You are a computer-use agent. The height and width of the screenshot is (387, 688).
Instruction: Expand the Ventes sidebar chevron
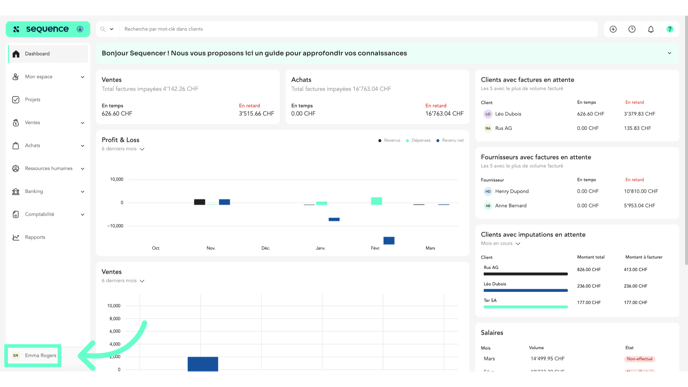pyautogui.click(x=82, y=123)
